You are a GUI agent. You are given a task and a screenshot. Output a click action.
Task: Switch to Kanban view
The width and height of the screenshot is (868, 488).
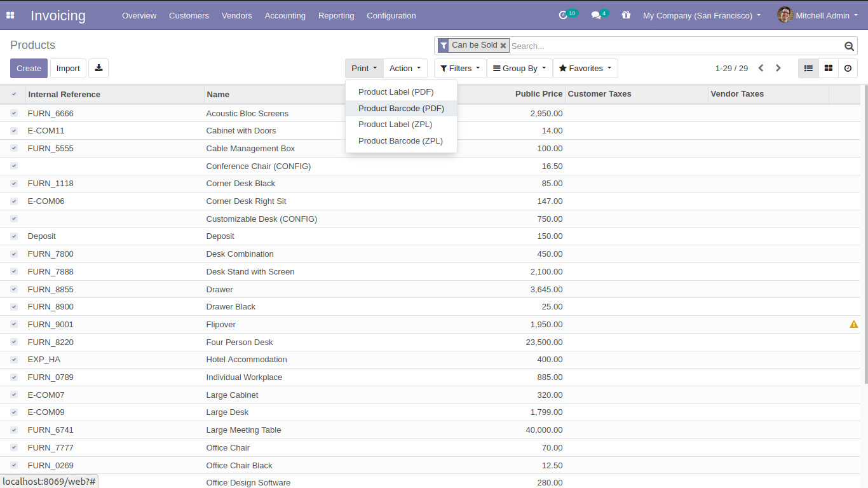tap(828, 69)
